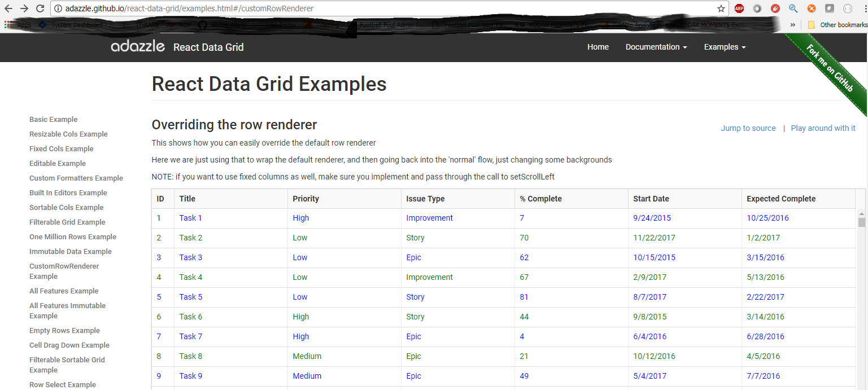868x390 pixels.
Task: Click the blue magnifier link extension icon
Action: (793, 8)
